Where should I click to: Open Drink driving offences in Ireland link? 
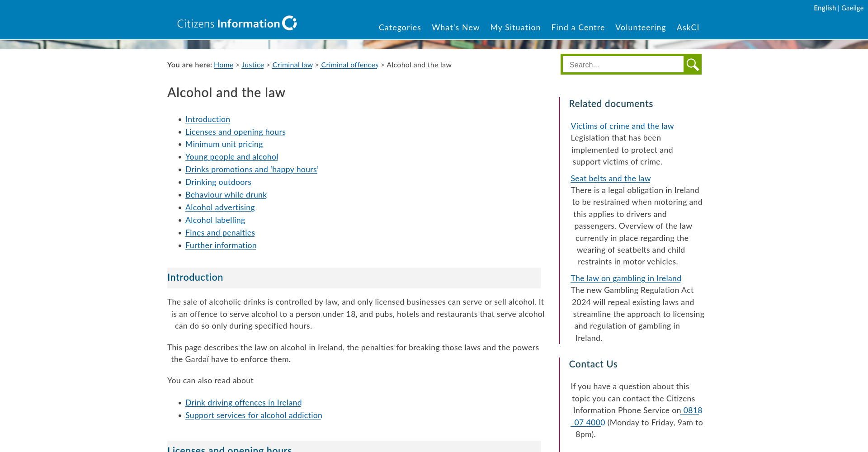(243, 403)
